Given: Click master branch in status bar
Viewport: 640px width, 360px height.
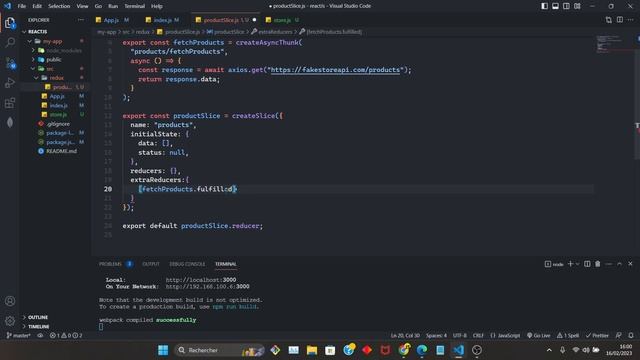Looking at the screenshot, I should click(18, 336).
